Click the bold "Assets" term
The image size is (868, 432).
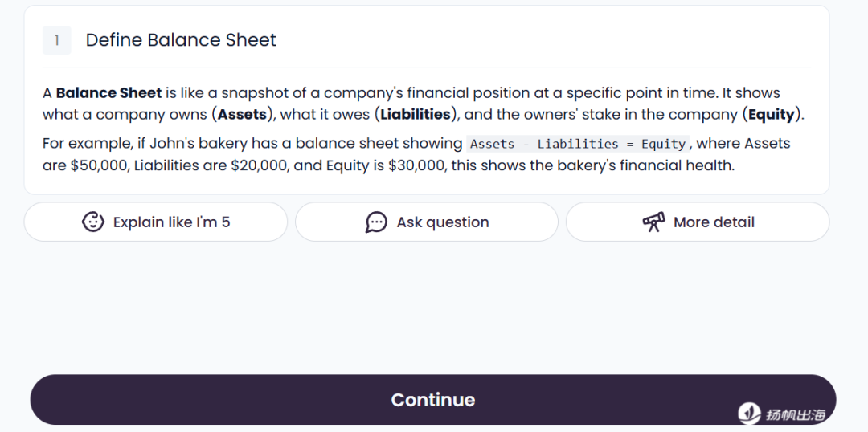click(242, 114)
